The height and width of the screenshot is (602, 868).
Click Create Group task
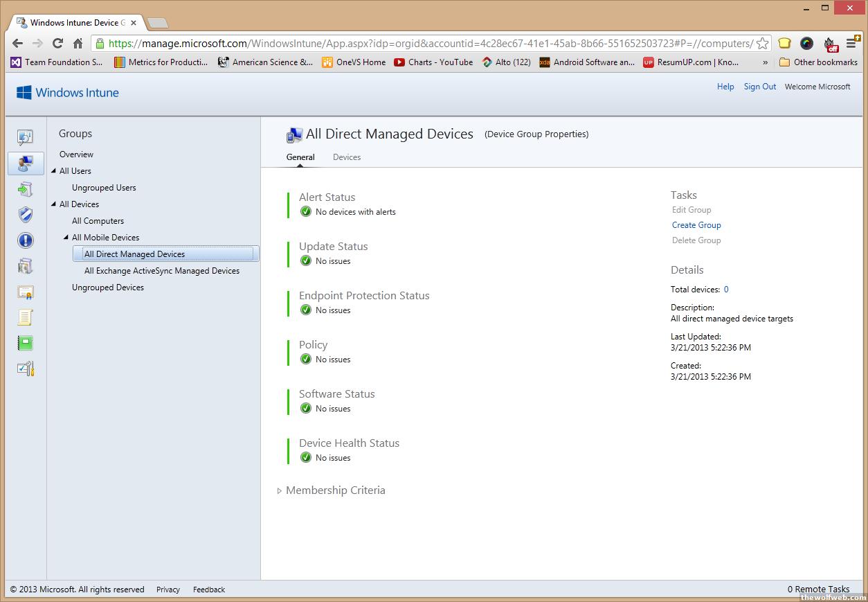tap(696, 225)
